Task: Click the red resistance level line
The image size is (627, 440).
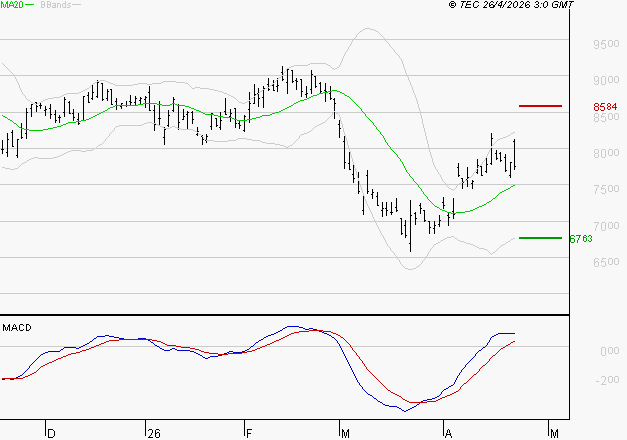Action: tap(540, 106)
